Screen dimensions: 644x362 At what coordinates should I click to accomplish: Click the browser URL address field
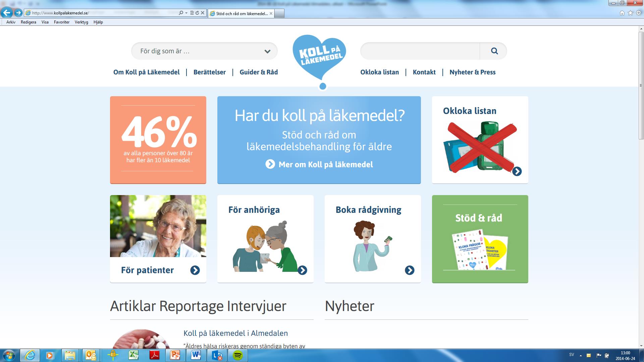tap(101, 13)
